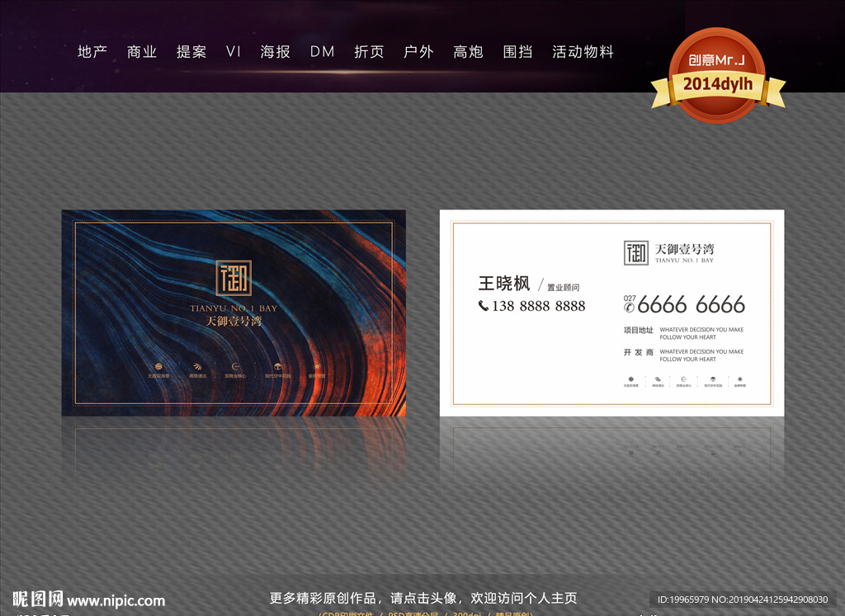
Task: Click the landline number 6666 6666
Action: click(x=691, y=304)
